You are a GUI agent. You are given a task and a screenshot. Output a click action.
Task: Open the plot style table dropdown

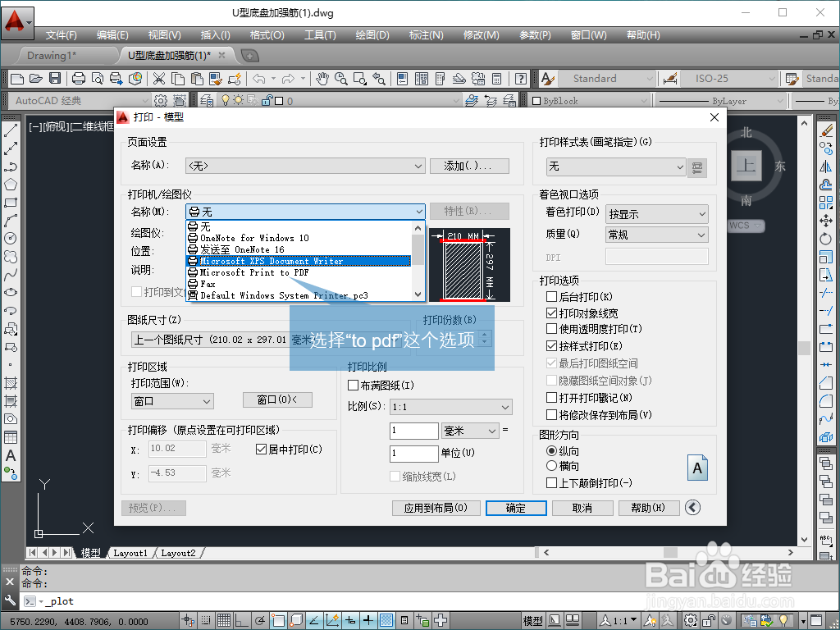click(x=616, y=167)
